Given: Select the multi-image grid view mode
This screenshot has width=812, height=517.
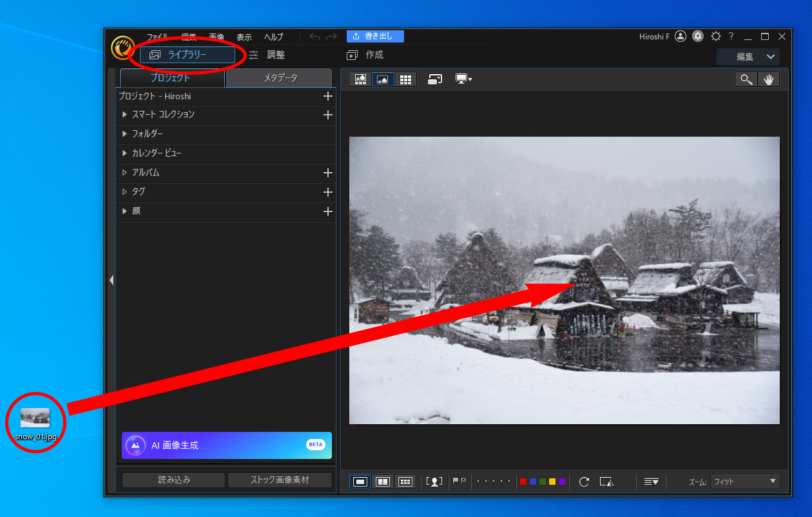Looking at the screenshot, I should tap(405, 482).
